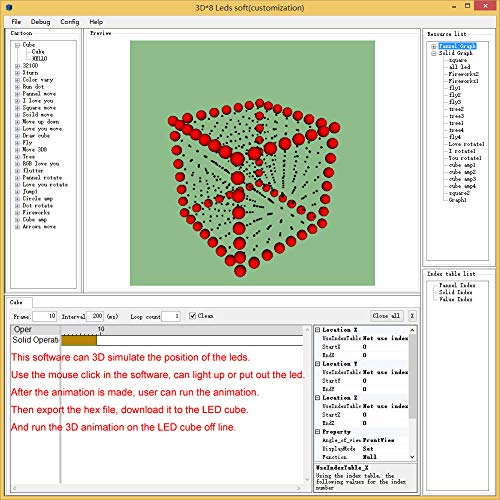Image resolution: width=500 pixels, height=500 pixels.
Task: Collapse the Location X property group
Action: point(318,330)
